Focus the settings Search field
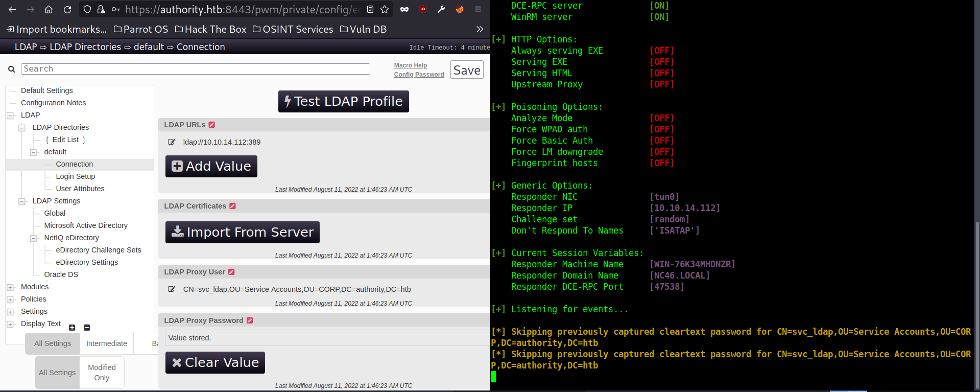Viewport: 980px width, 392px height. point(196,69)
